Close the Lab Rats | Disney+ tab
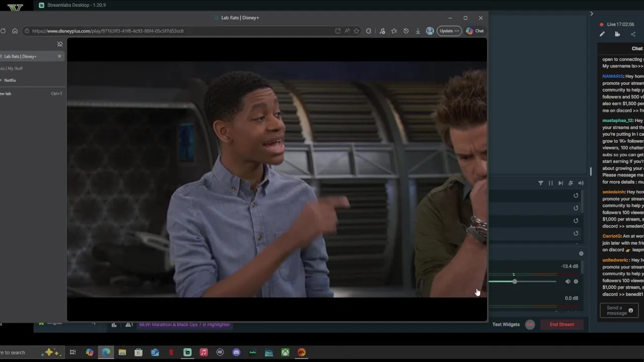This screenshot has width=644, height=362. 59,56
